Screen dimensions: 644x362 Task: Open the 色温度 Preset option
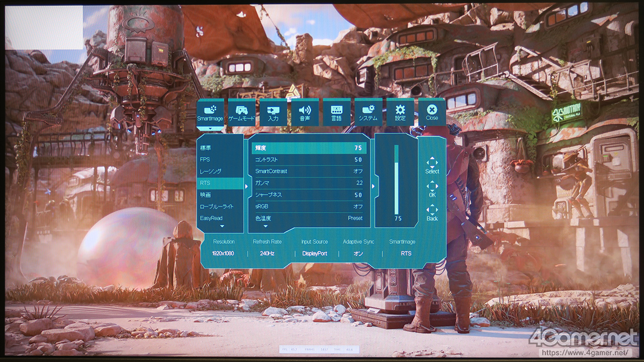click(309, 218)
